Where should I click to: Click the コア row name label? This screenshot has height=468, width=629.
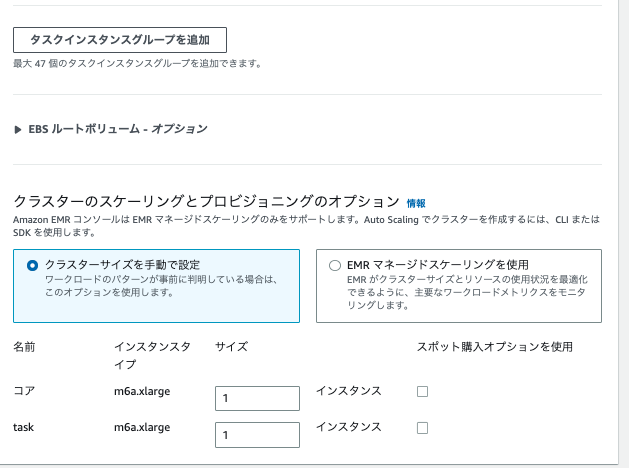click(24, 391)
